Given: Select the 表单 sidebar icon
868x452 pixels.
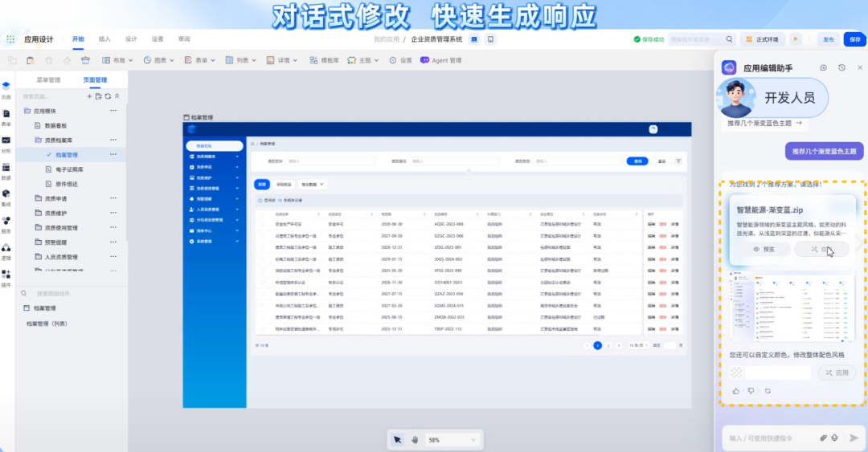Looking at the screenshot, I should click(x=6, y=117).
